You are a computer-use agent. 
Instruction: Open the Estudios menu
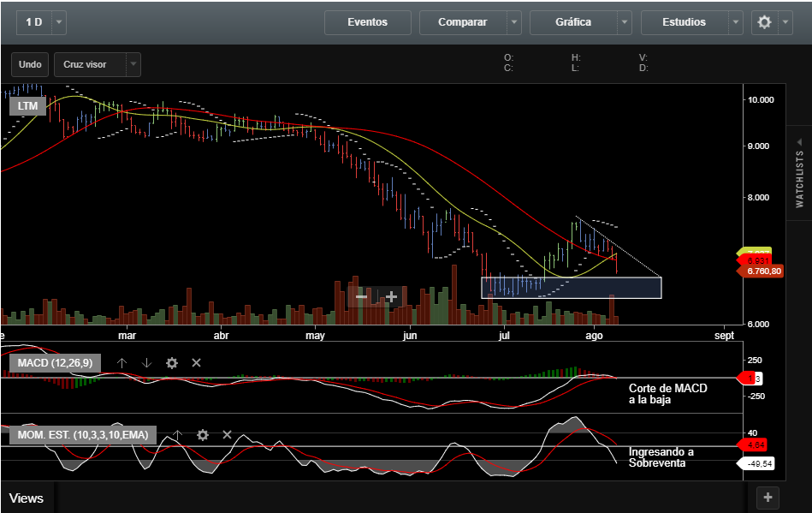click(684, 22)
